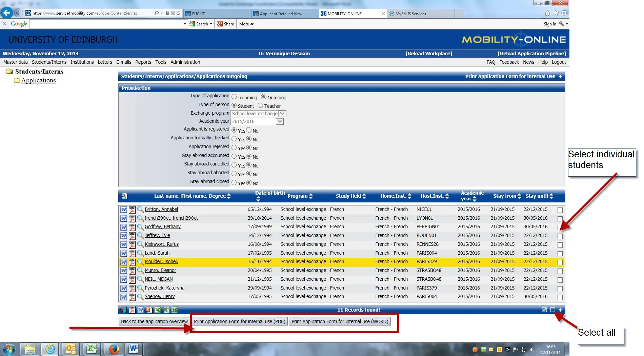Click the PDF icon for Spence, Henry

(132, 296)
